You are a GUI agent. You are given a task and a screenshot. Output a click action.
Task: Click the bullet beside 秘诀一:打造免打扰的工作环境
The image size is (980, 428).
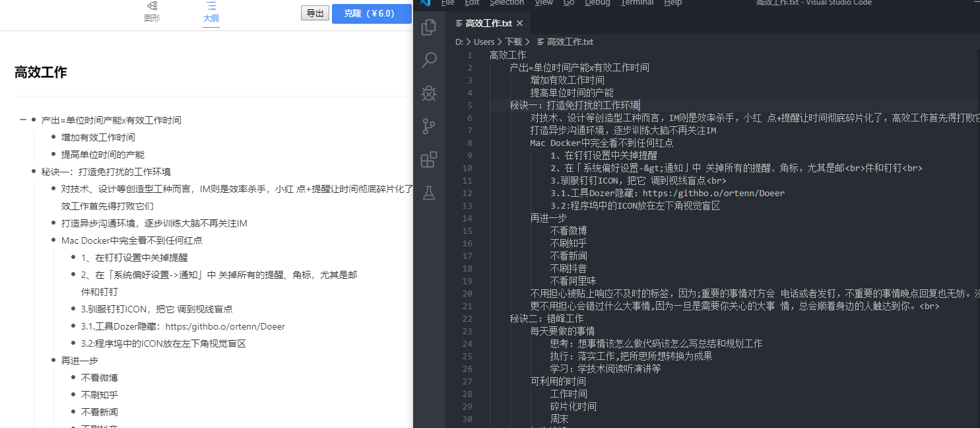pos(34,172)
